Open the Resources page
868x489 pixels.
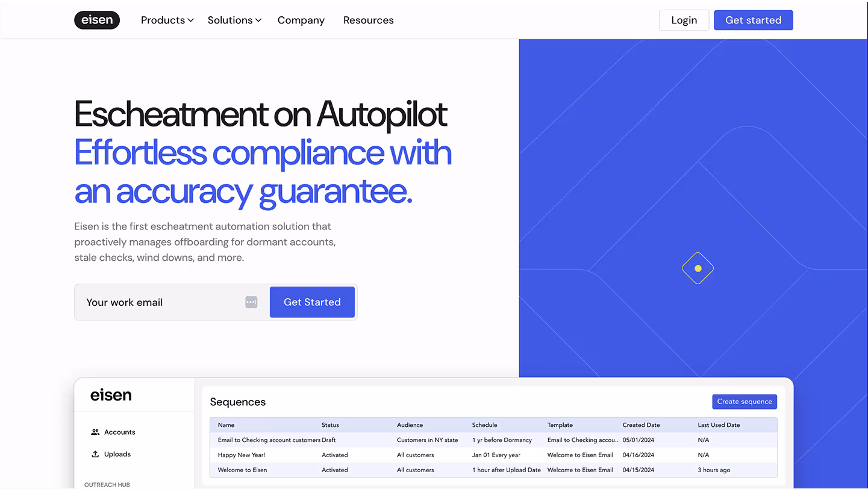coord(369,20)
